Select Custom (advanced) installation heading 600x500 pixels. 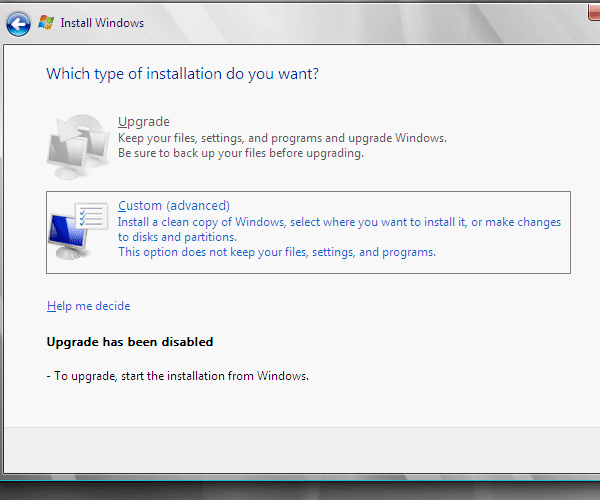coord(174,206)
